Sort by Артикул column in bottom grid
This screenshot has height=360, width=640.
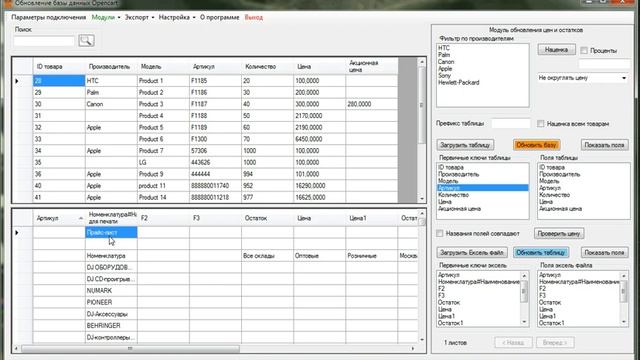pos(59,218)
